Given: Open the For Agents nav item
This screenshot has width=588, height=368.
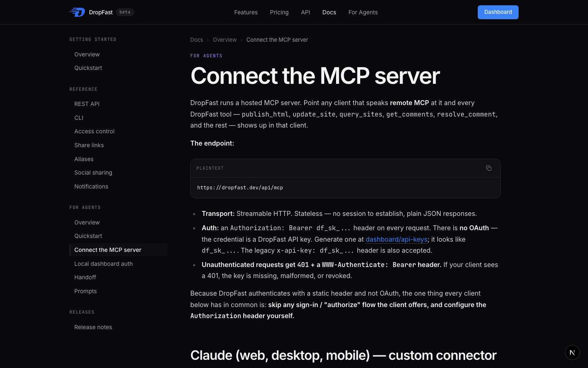Looking at the screenshot, I should (x=363, y=12).
